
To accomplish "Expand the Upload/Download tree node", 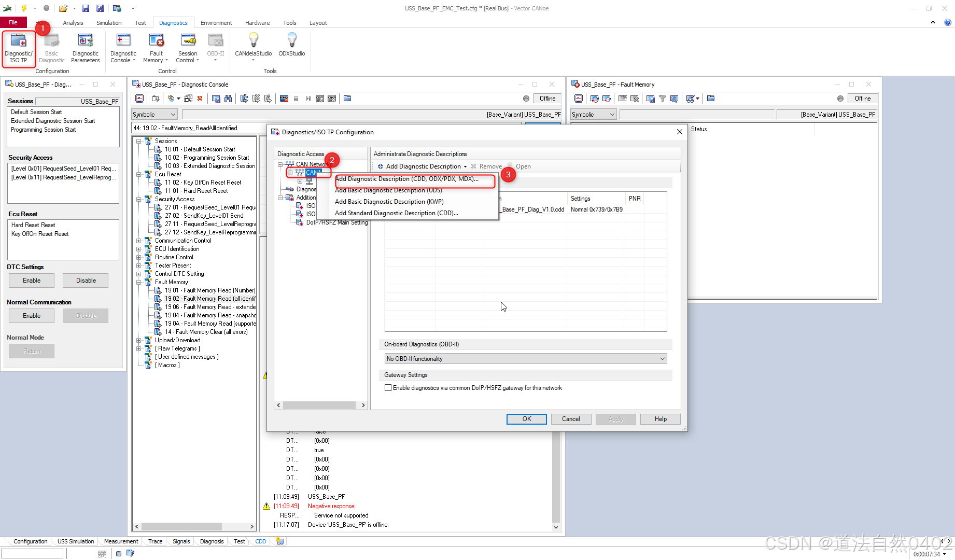I will pos(139,340).
